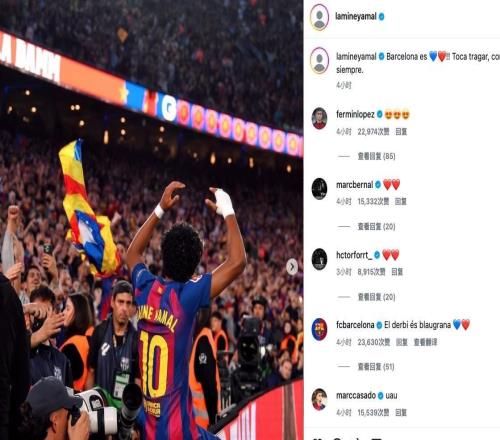Open lamineyamal username in post header
The height and width of the screenshot is (440, 500).
coord(356,16)
